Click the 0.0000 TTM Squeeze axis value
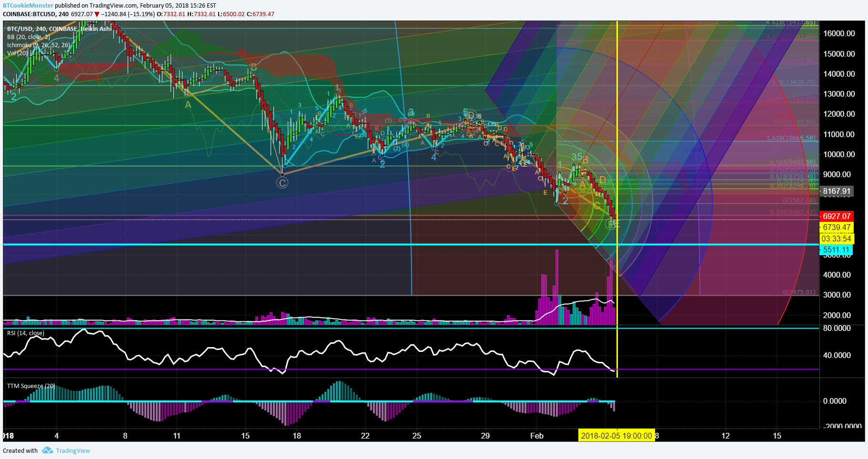 click(x=835, y=401)
